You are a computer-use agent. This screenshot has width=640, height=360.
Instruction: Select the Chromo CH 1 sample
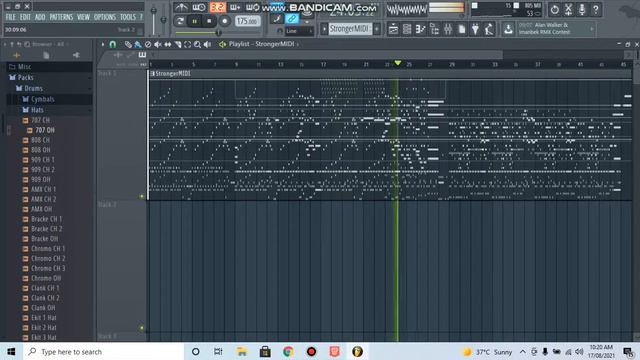pos(48,249)
